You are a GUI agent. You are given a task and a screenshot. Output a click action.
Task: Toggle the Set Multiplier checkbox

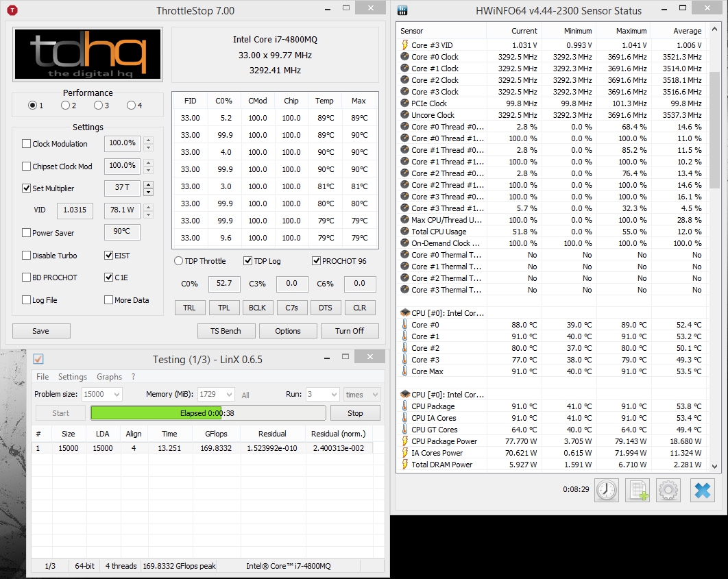(27, 188)
